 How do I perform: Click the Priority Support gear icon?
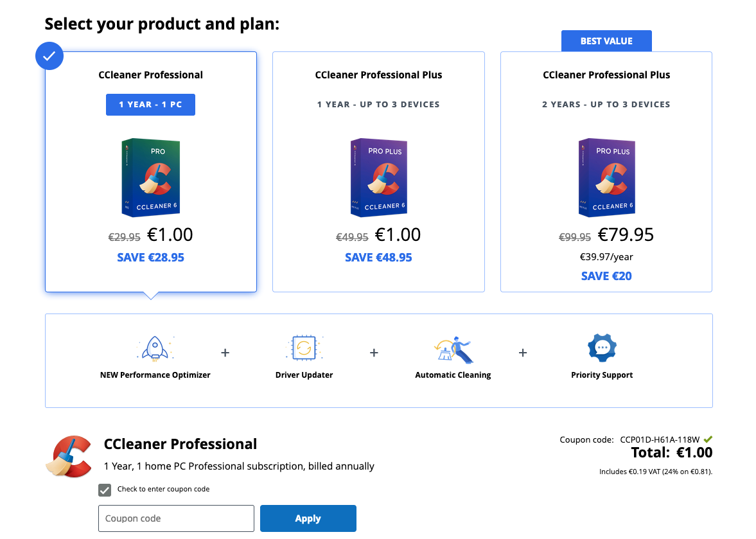point(602,348)
